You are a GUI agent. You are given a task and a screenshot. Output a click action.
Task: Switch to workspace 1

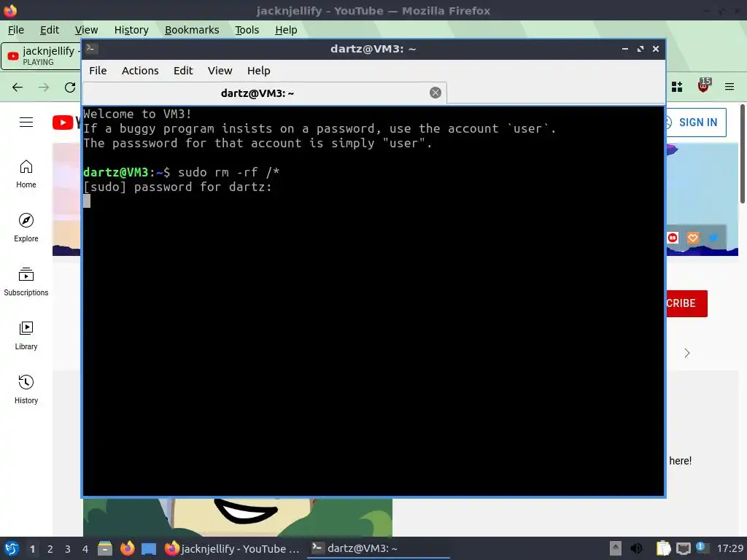pos(32,549)
